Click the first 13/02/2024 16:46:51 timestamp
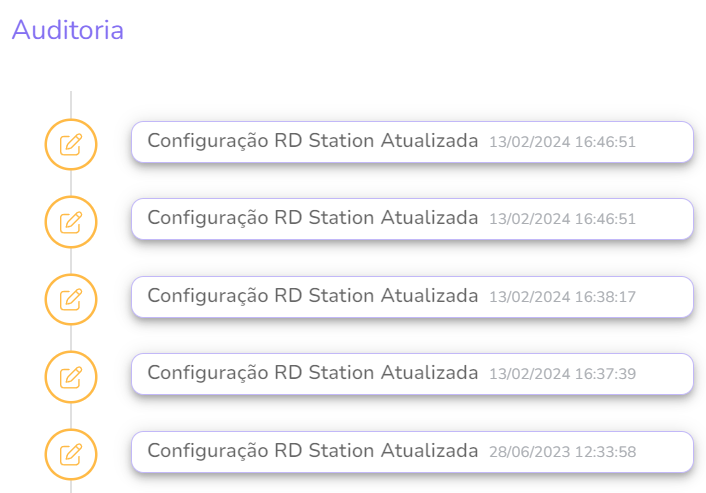 coord(562,142)
